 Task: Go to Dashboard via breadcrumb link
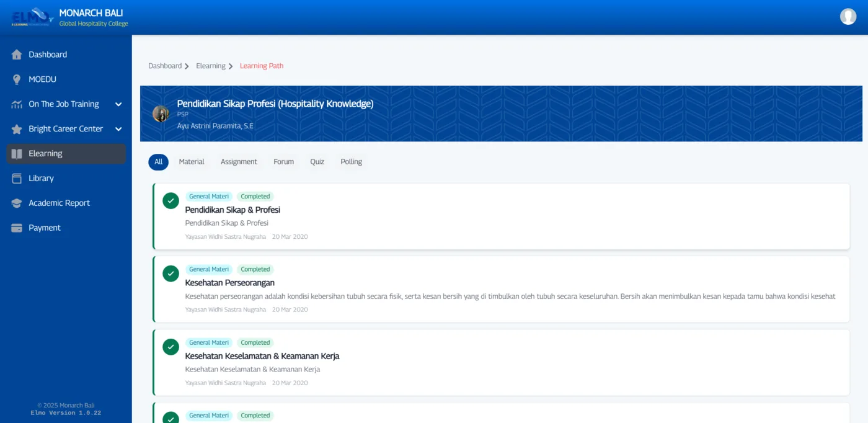pos(165,66)
